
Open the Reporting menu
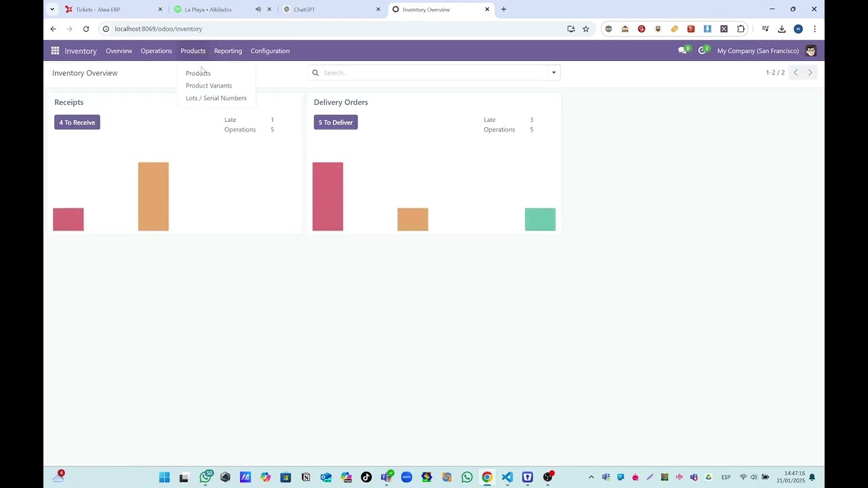point(228,51)
